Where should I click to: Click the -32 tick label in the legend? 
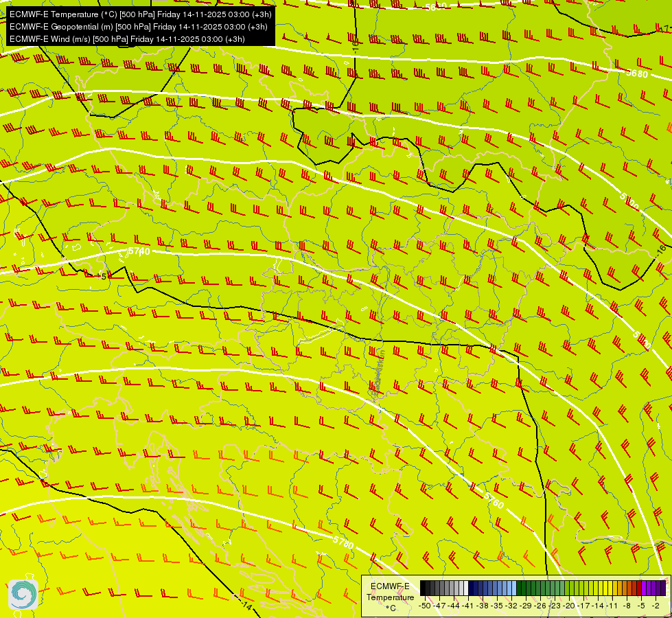(511, 606)
